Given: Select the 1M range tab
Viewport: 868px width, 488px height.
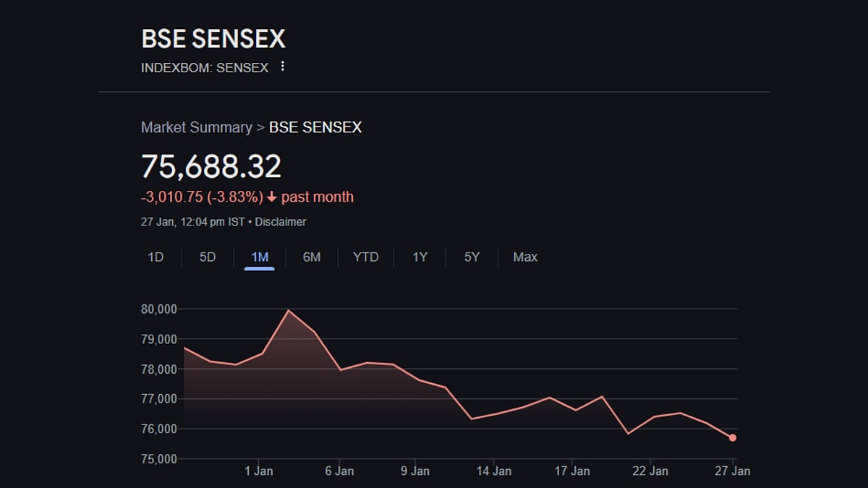Looking at the screenshot, I should [x=260, y=257].
